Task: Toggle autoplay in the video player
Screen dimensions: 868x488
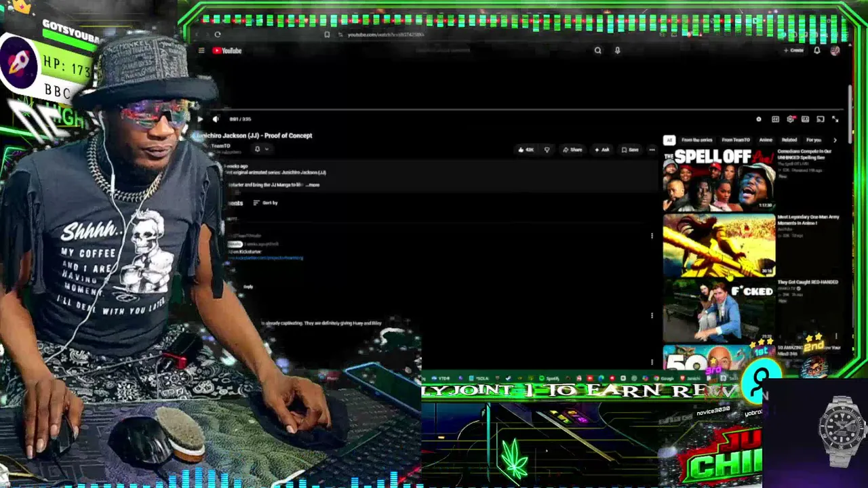Action: point(759,119)
